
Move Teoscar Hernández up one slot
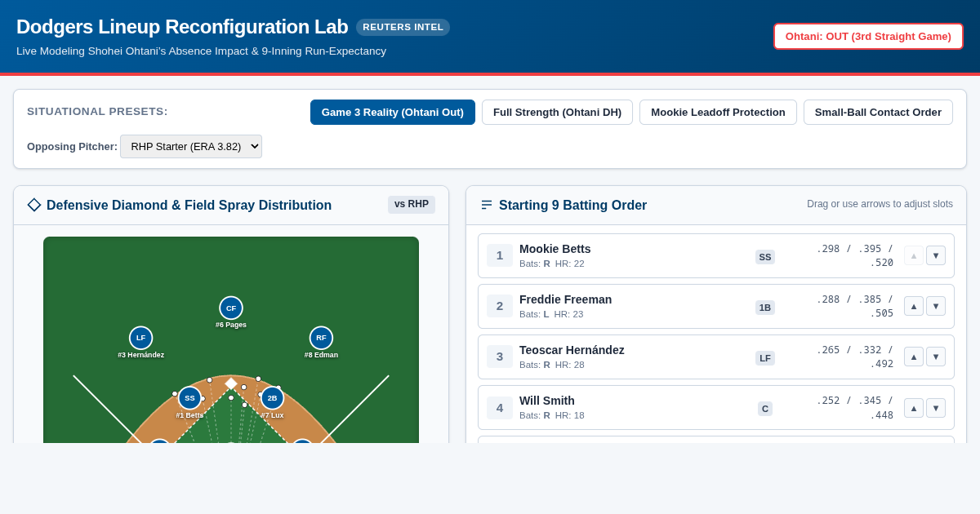pyautogui.click(x=914, y=357)
